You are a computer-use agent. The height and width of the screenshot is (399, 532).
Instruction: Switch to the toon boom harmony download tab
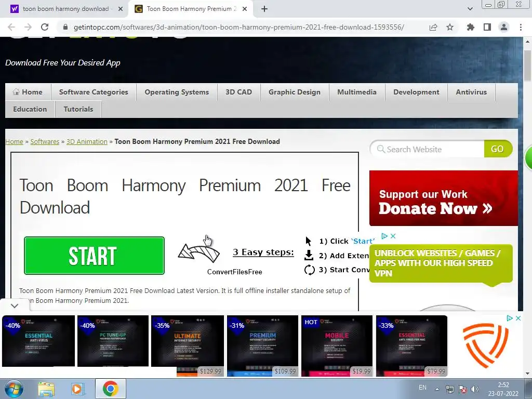(65, 9)
